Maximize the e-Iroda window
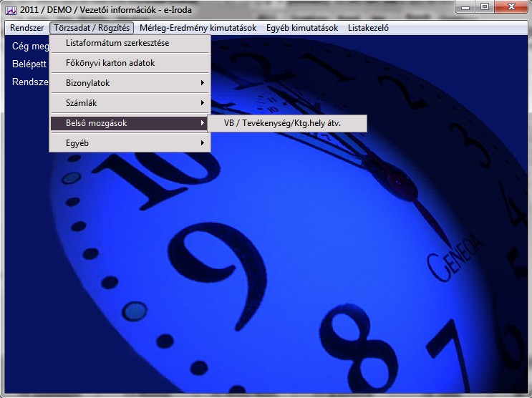Screen dimensions: 532x398 tap(485, 7)
